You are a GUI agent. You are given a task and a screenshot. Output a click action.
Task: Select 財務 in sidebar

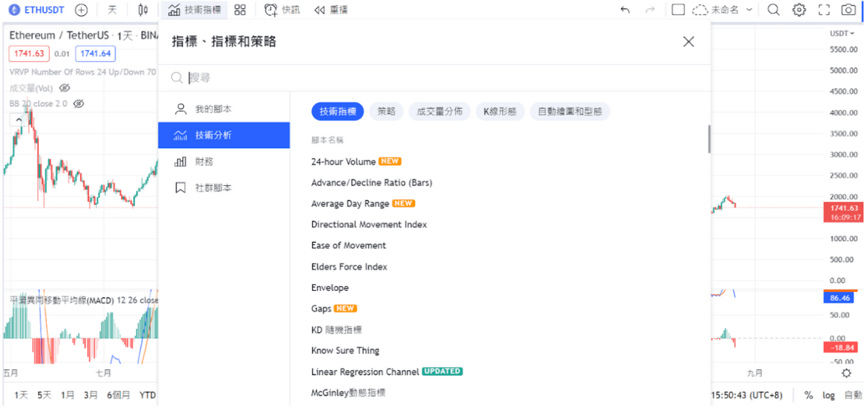[224, 161]
